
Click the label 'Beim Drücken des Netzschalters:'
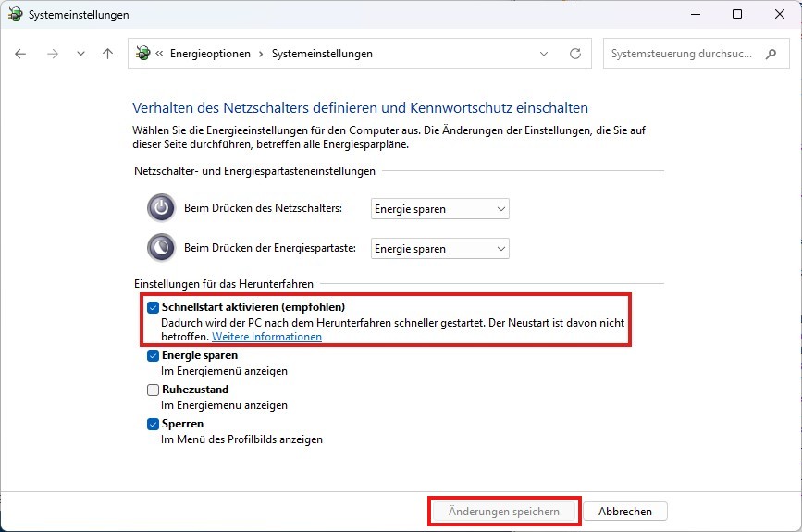263,208
